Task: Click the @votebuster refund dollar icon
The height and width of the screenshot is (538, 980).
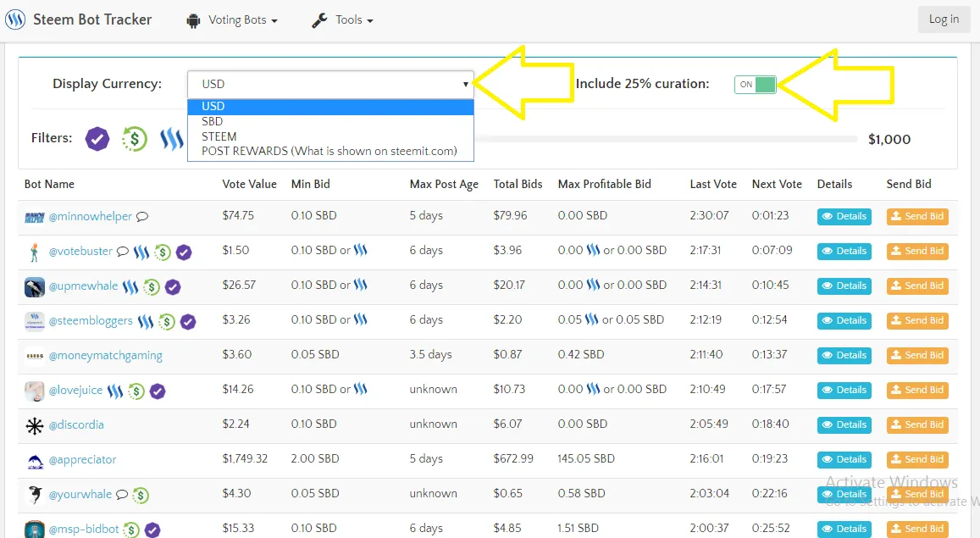Action: [x=163, y=252]
